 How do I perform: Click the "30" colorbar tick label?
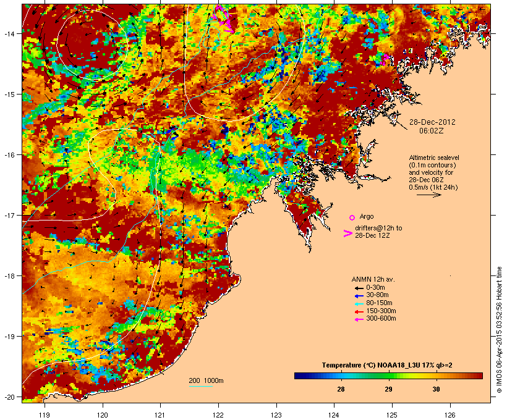(436, 389)
